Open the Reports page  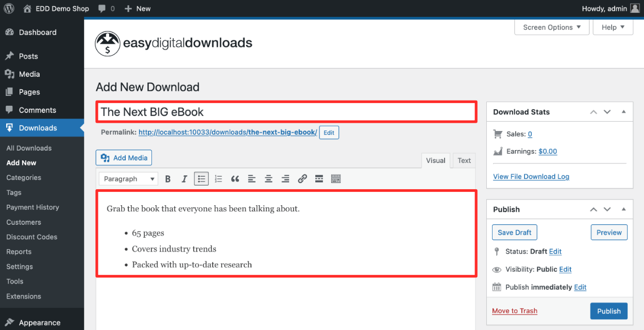(19, 252)
